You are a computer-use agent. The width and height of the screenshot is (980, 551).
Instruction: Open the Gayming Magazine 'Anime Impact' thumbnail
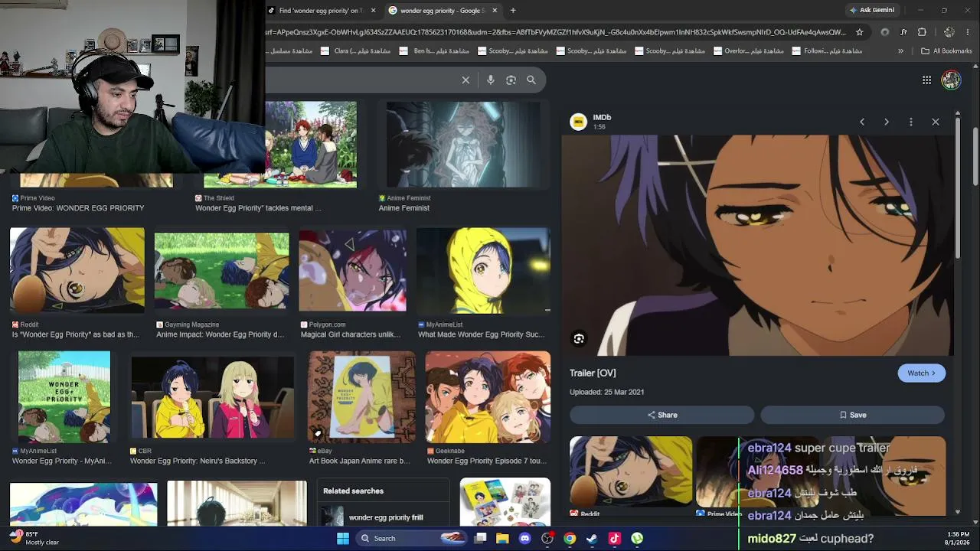[x=222, y=271]
